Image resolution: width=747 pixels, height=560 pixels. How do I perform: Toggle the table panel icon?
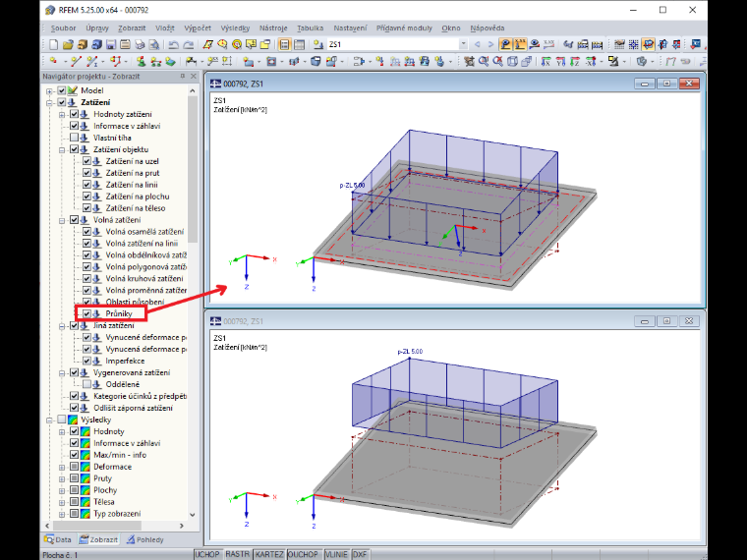299,44
